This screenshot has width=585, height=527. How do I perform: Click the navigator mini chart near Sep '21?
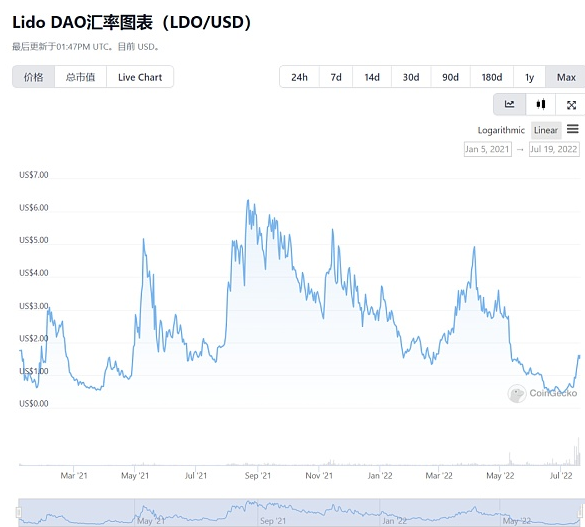[x=272, y=513]
